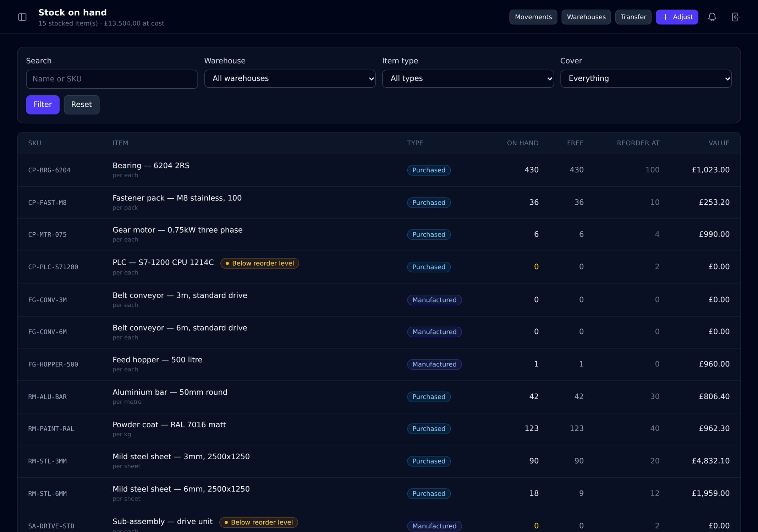Select Mild steel sheet — 6mm item
Viewport: 758px width, 532px height.
point(181,489)
